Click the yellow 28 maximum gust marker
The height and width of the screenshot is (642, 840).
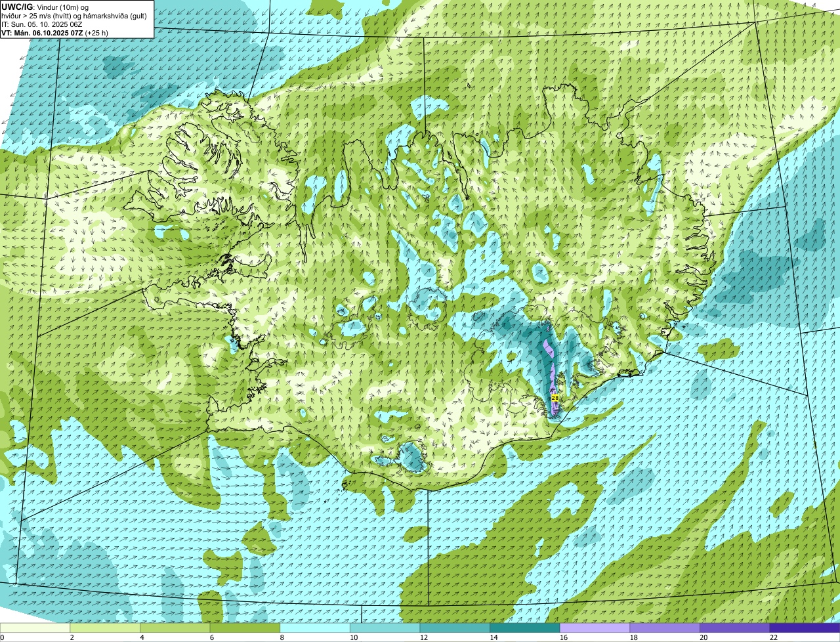[555, 398]
